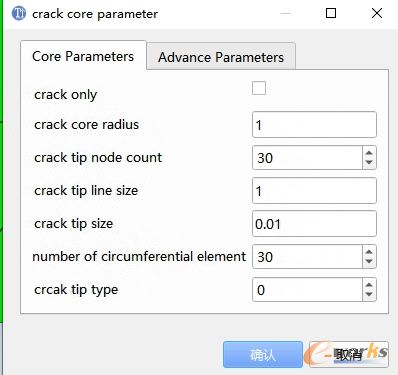Switch to Advance Parameters tab
This screenshot has width=398, height=375.
pyautogui.click(x=221, y=57)
